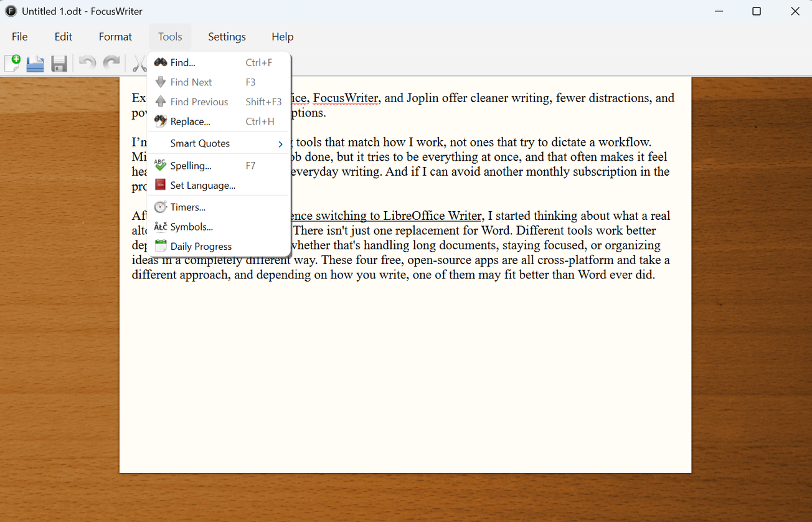Click the Undo arrow icon
The height and width of the screenshot is (522, 812).
[x=88, y=63]
